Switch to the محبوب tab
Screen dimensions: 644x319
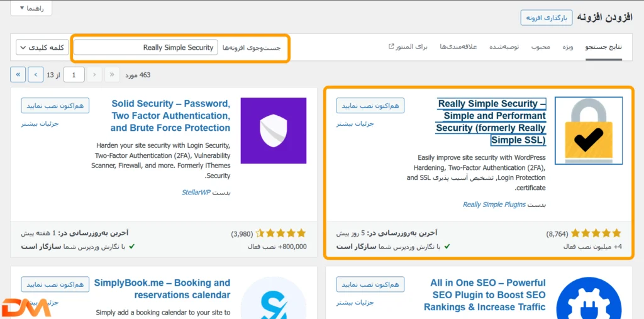(541, 47)
